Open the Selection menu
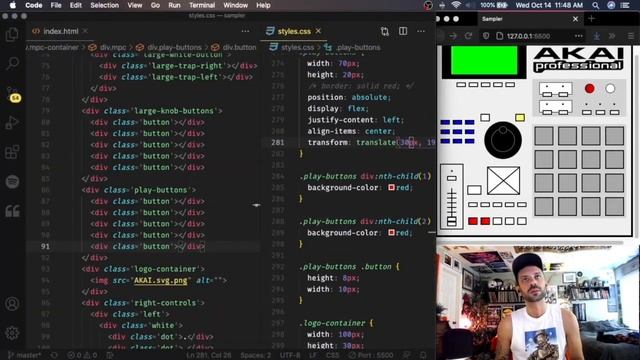Screen dimensions: 640x360 [x=104, y=5]
